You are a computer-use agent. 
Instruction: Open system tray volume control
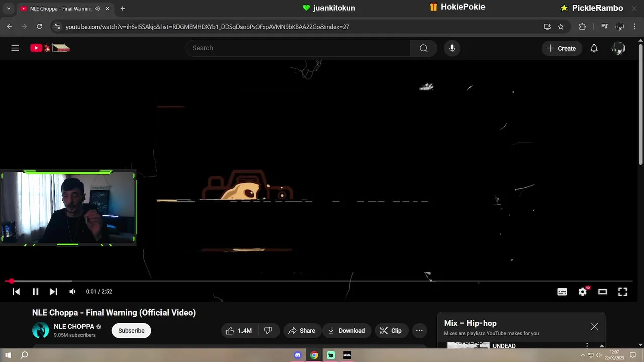coord(599,355)
